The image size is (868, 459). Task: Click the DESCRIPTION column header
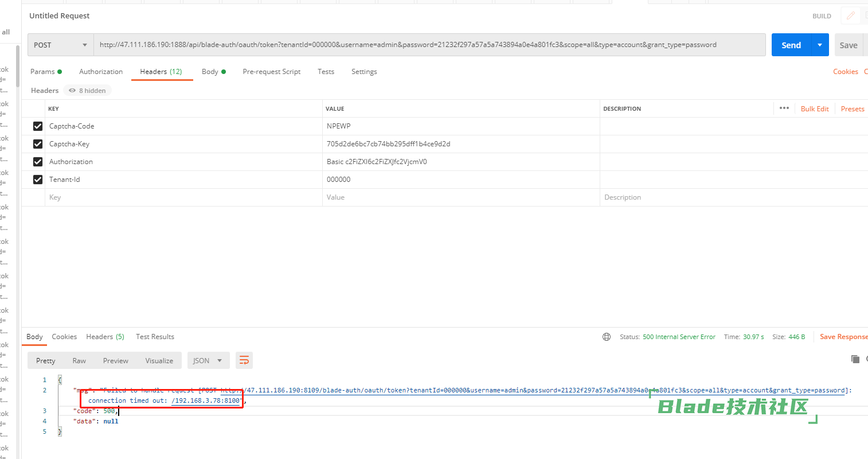click(622, 108)
